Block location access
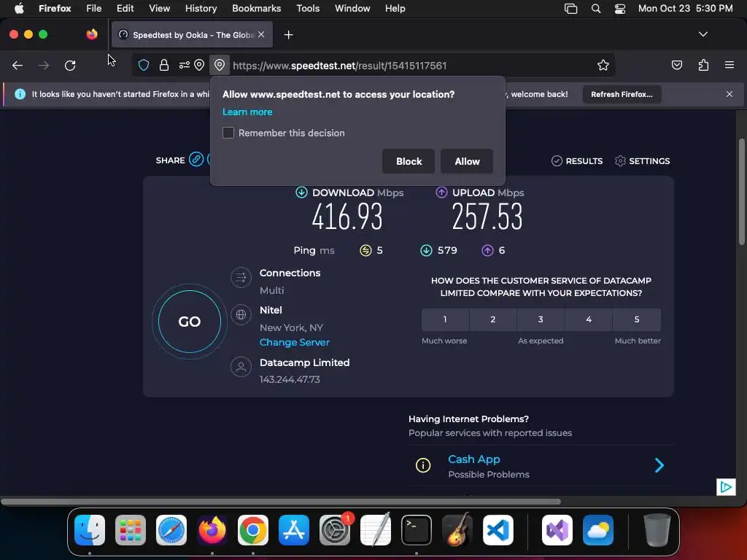747x560 pixels. point(409,161)
